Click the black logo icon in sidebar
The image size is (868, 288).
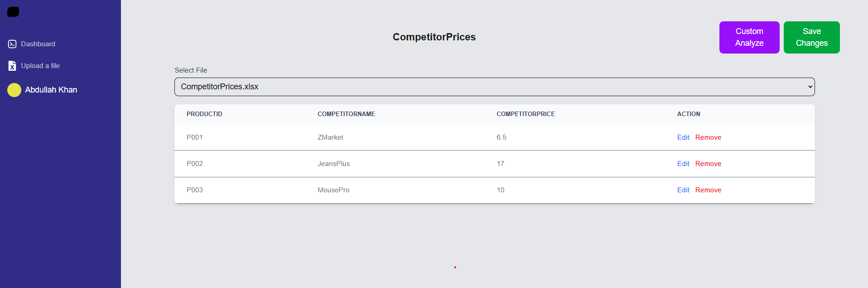[x=13, y=12]
